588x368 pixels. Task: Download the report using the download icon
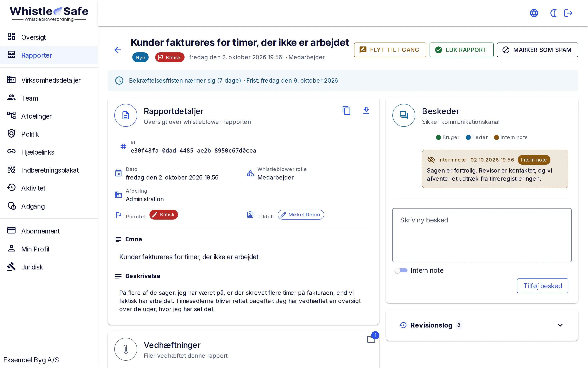tap(366, 110)
